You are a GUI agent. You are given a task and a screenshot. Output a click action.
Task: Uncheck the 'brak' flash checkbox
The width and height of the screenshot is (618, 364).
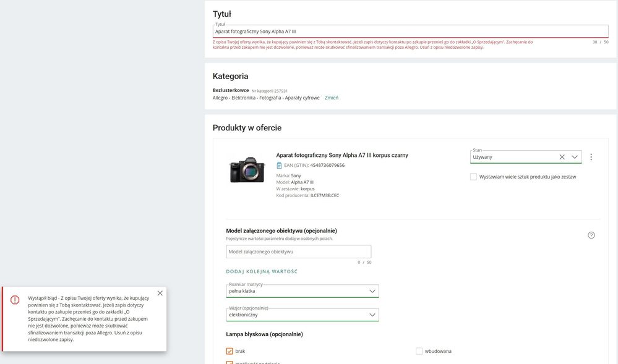click(230, 351)
